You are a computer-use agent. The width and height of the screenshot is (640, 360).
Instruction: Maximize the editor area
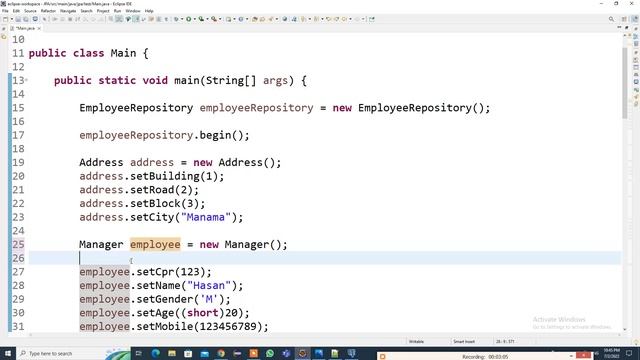point(627,28)
